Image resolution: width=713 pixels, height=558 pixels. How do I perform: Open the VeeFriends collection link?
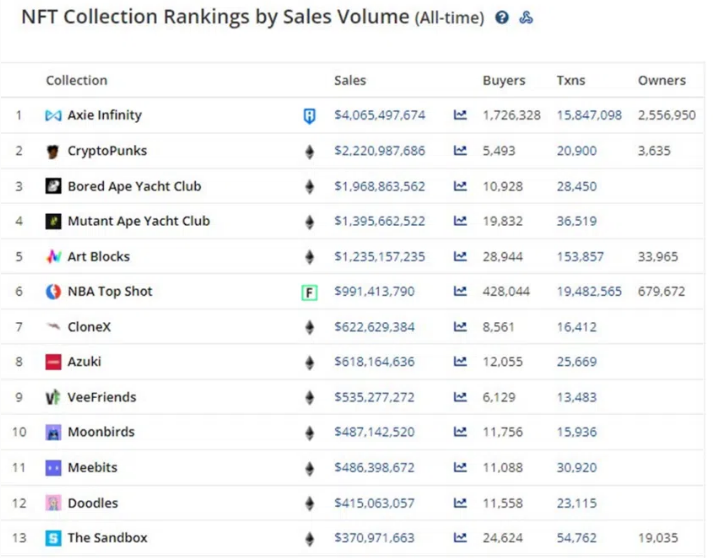pos(101,397)
